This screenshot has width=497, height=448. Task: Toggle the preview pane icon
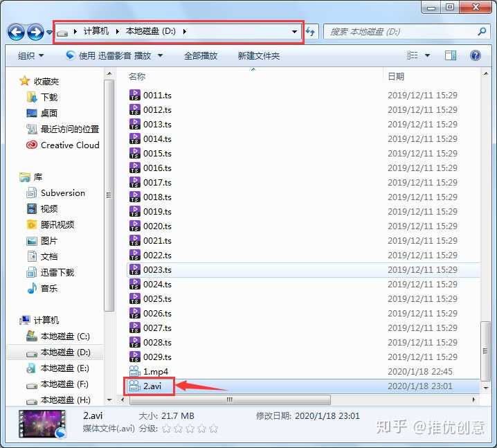[x=451, y=55]
